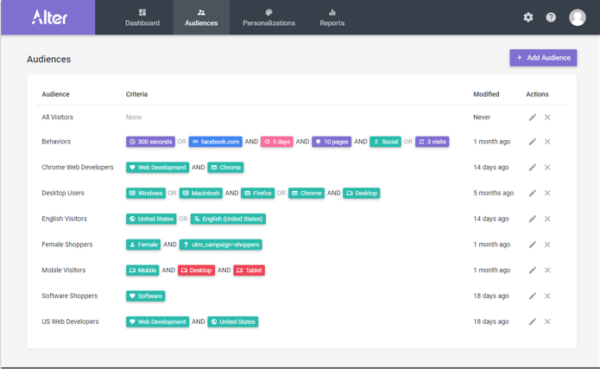
Task: Delete the Software Shoppers audience
Action: pyautogui.click(x=547, y=296)
